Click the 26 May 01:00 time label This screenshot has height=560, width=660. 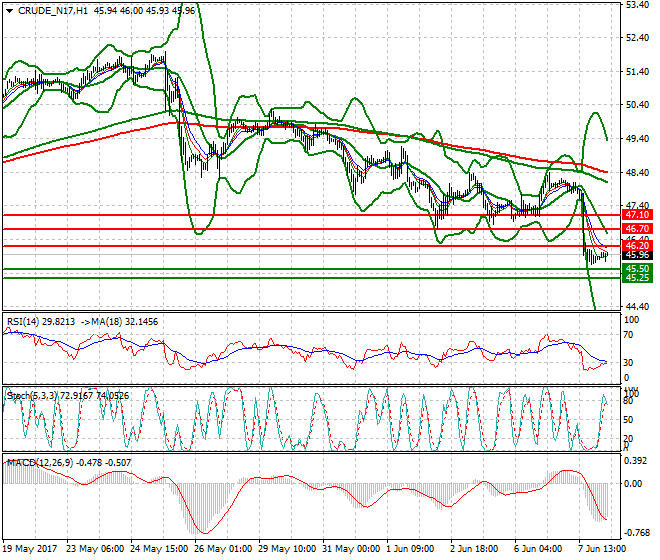[x=224, y=549]
